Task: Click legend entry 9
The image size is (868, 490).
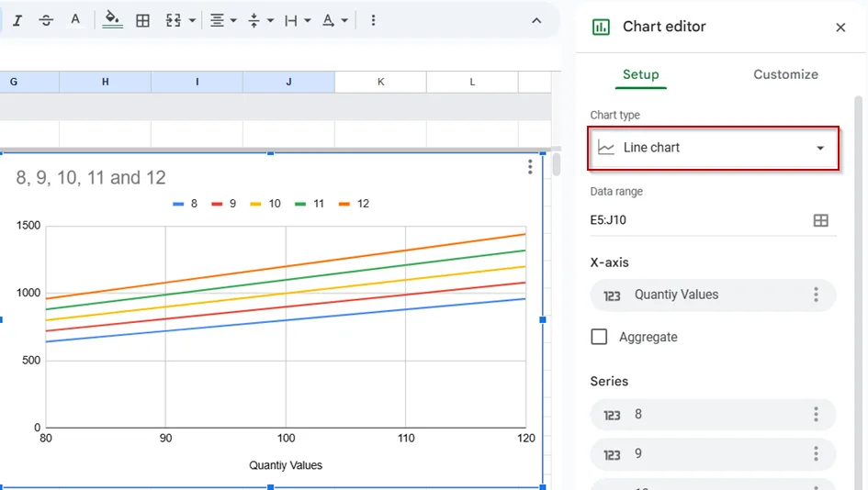Action: [224, 204]
